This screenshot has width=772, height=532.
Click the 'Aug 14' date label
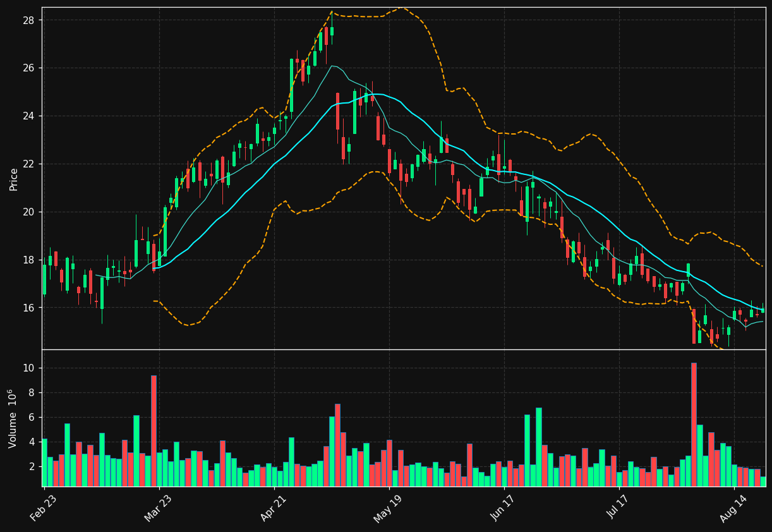click(x=733, y=509)
